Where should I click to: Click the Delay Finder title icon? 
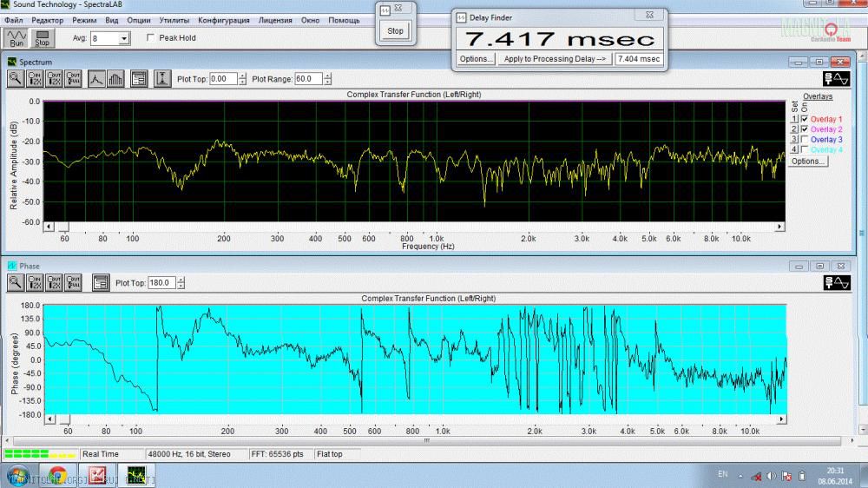[461, 17]
